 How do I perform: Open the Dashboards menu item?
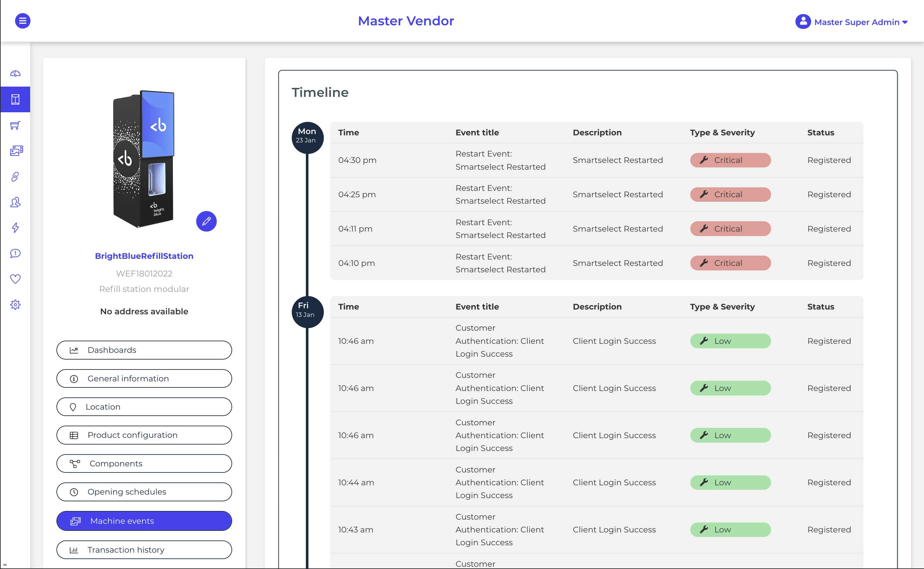pos(144,350)
